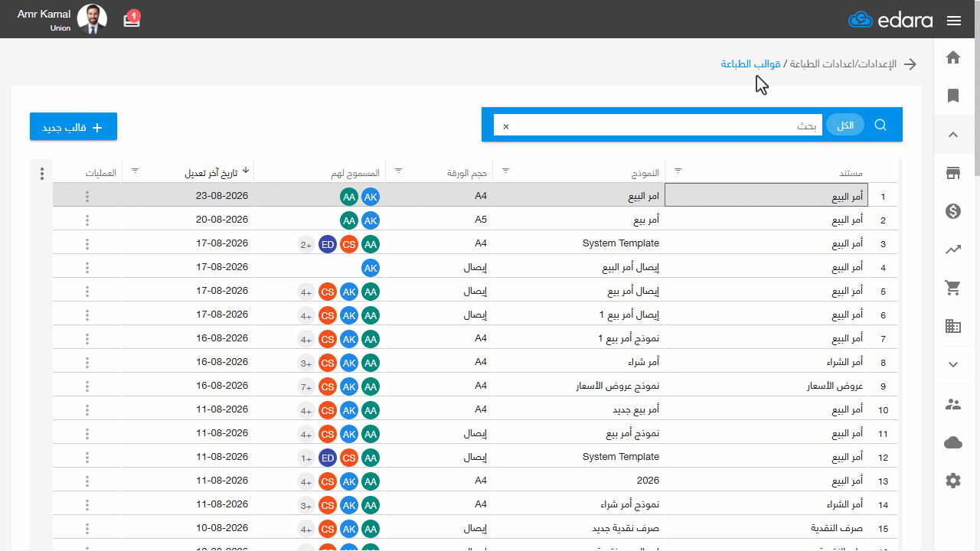The width and height of the screenshot is (980, 551).
Task: Open the hamburger main menu
Action: tap(953, 21)
